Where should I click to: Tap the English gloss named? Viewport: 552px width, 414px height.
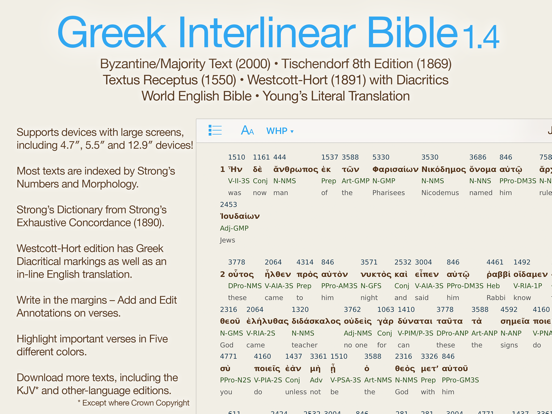481,193
